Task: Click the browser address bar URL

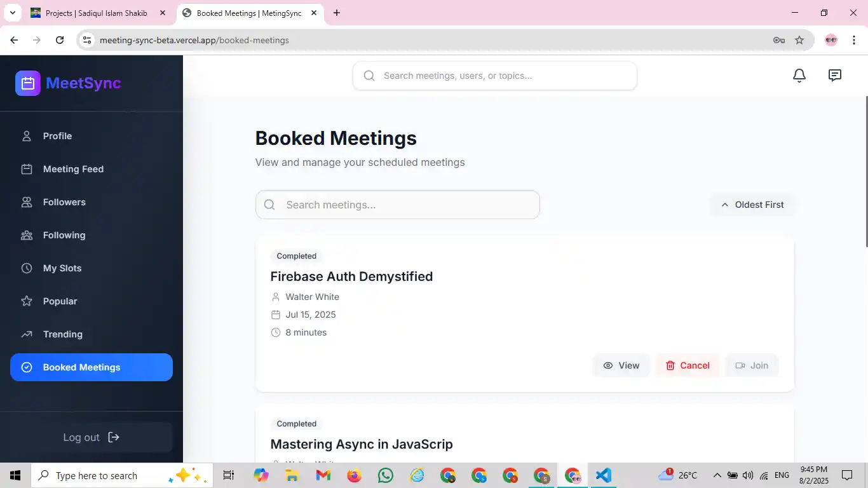Action: (194, 40)
